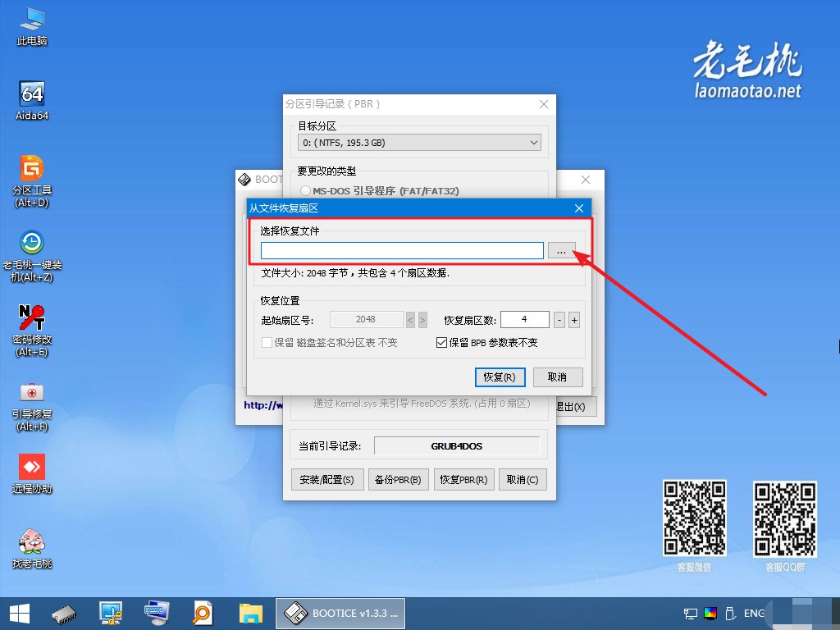Click 安装/配置(S) button in PBR window
The height and width of the screenshot is (630, 840).
click(x=326, y=479)
